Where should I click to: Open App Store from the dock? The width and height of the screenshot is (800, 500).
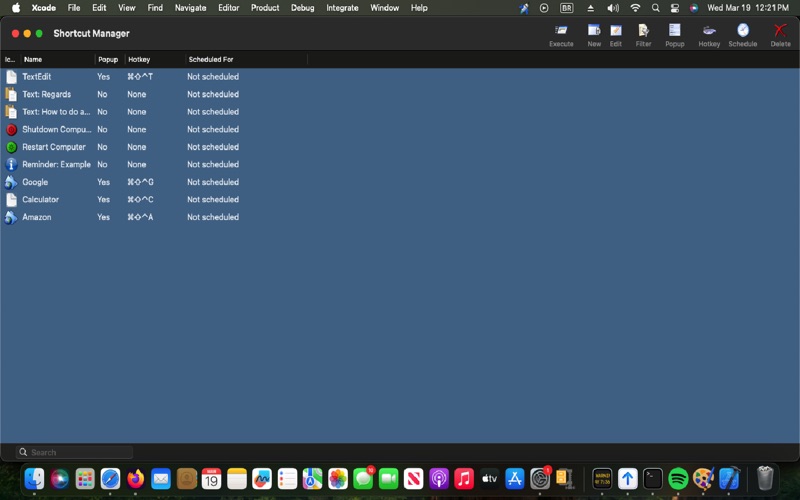click(514, 479)
